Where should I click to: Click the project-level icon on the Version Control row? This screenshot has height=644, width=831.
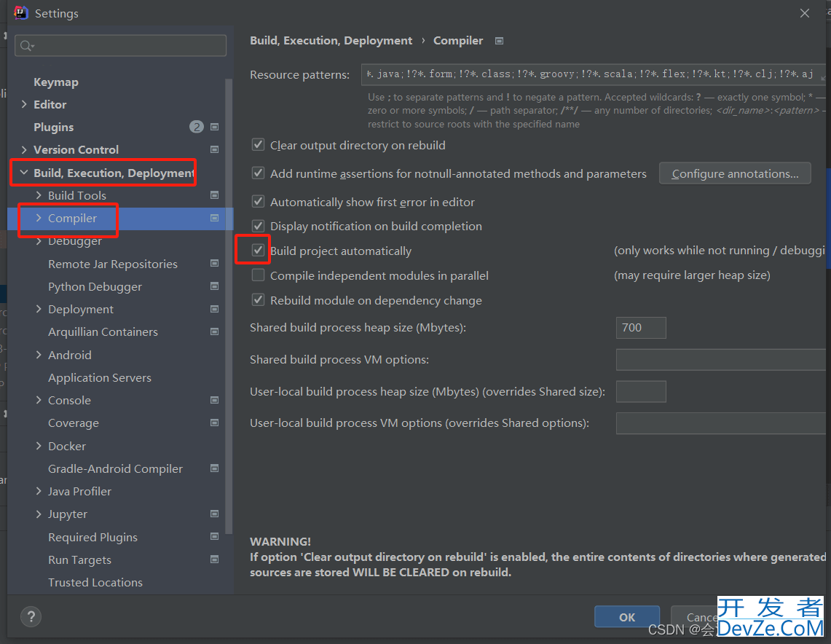point(215,149)
